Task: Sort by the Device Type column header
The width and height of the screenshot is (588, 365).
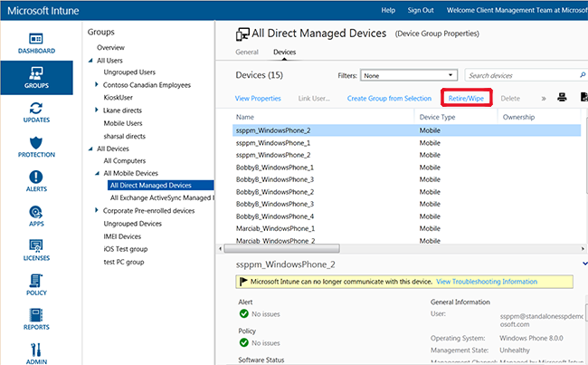Action: tap(437, 117)
